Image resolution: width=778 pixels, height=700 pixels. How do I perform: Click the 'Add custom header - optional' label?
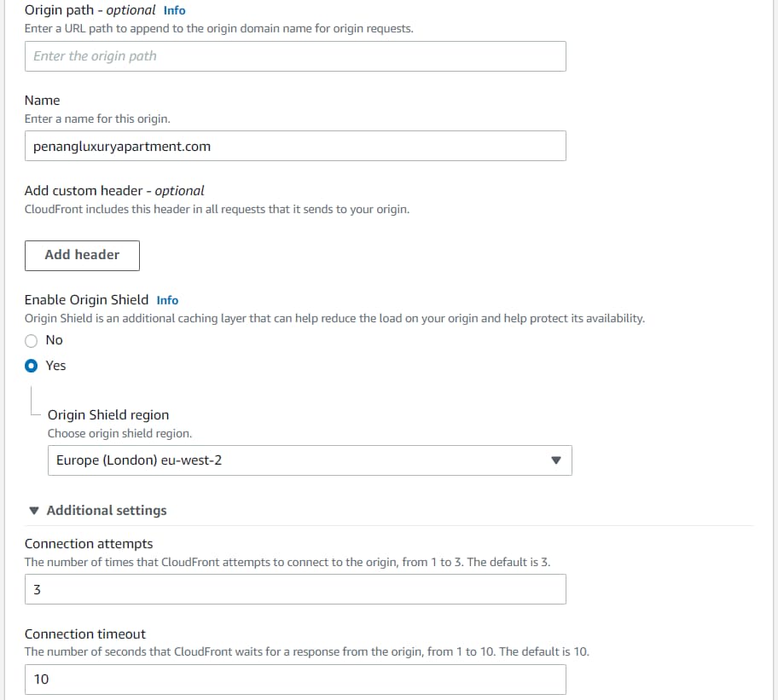tap(114, 191)
